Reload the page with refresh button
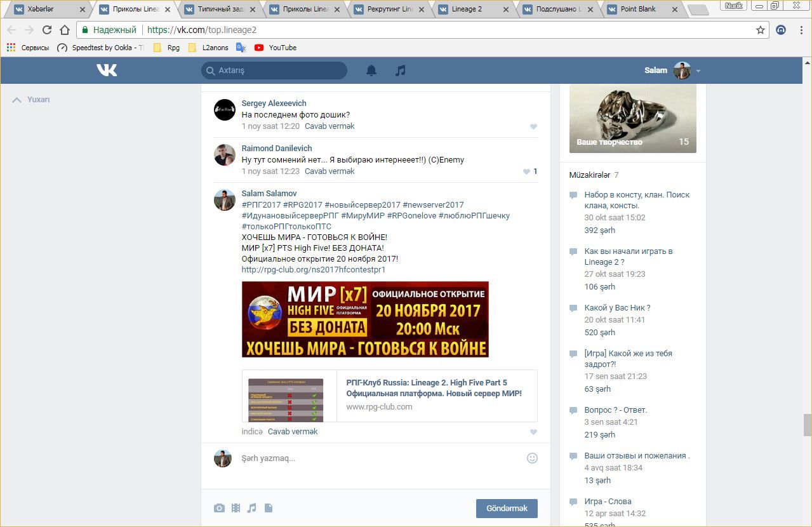The width and height of the screenshot is (812, 527). click(47, 30)
